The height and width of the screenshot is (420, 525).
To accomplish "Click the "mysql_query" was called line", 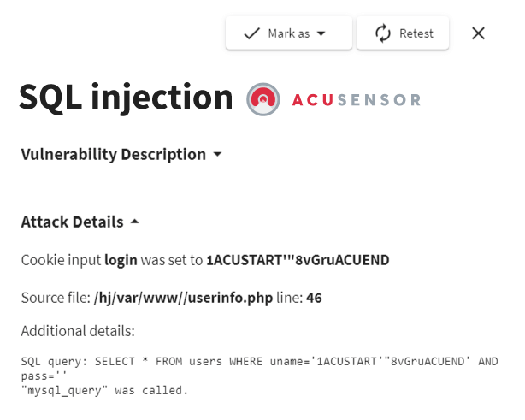I will tap(104, 391).
